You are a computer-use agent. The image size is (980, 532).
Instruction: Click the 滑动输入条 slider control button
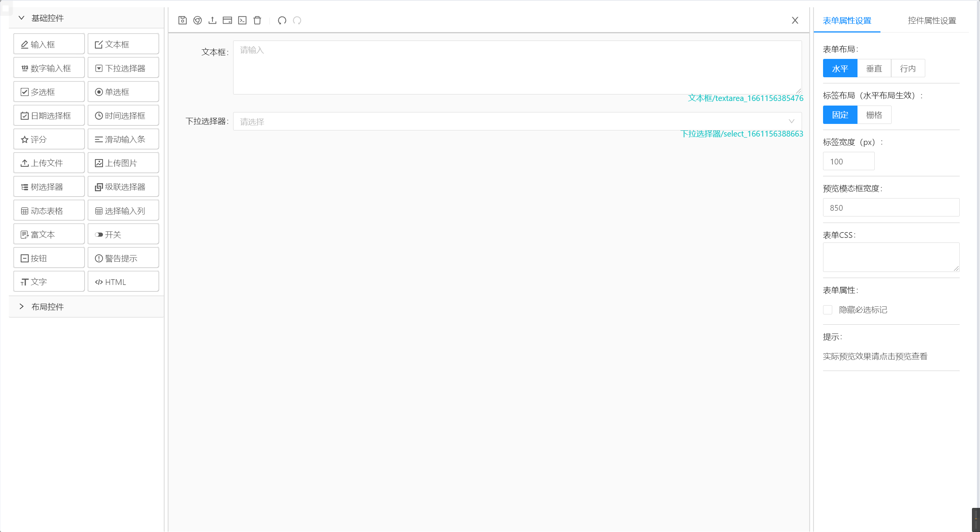point(123,139)
